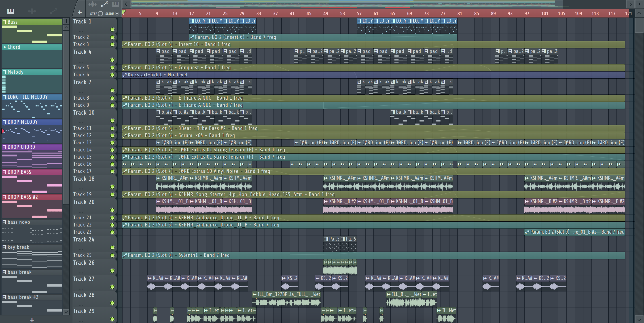
Task: Toggle the SLIDE option
Action: [117, 14]
